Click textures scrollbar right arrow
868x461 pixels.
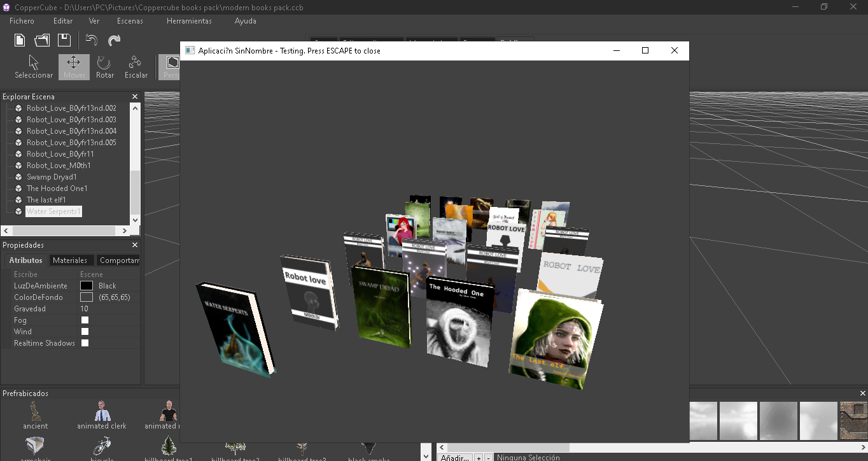pos(862,448)
